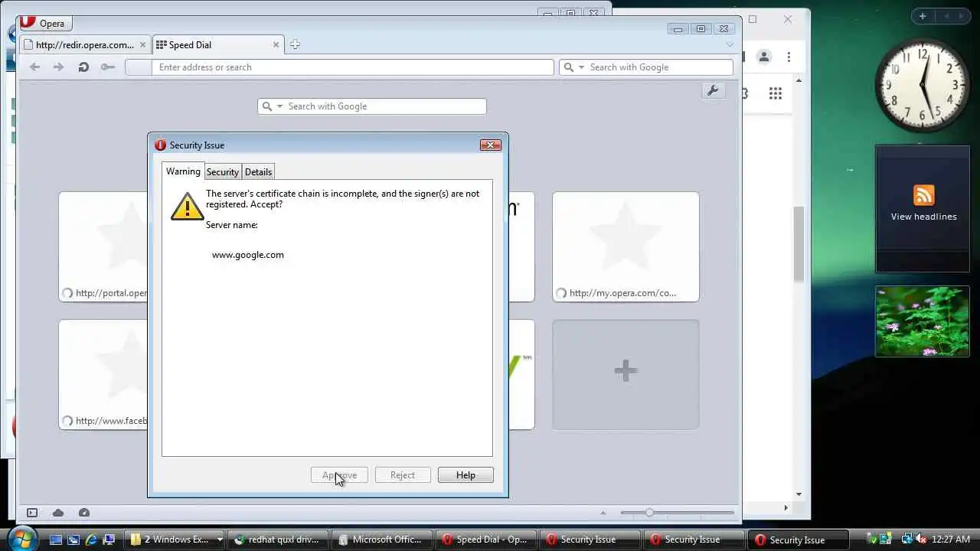
Task: Click Switch between windows quick launch icon
Action: [73, 540]
